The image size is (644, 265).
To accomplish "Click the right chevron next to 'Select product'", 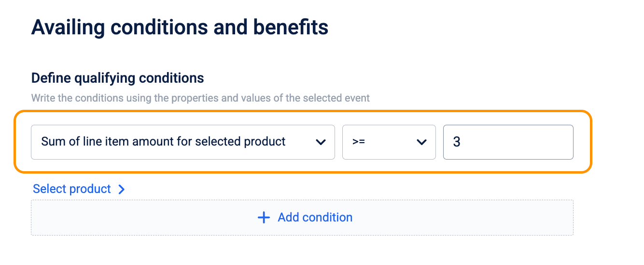I will [x=122, y=189].
